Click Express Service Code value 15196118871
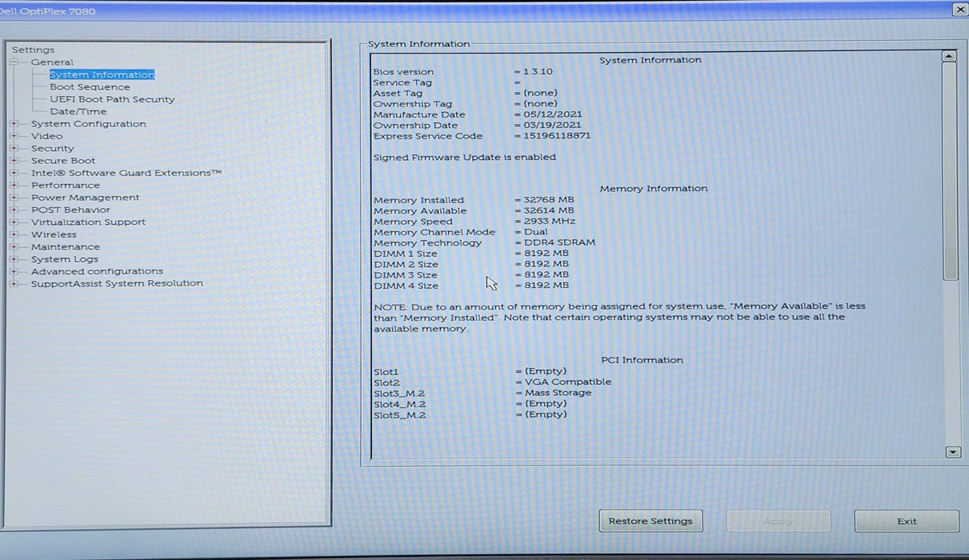The image size is (969, 560). coord(557,136)
